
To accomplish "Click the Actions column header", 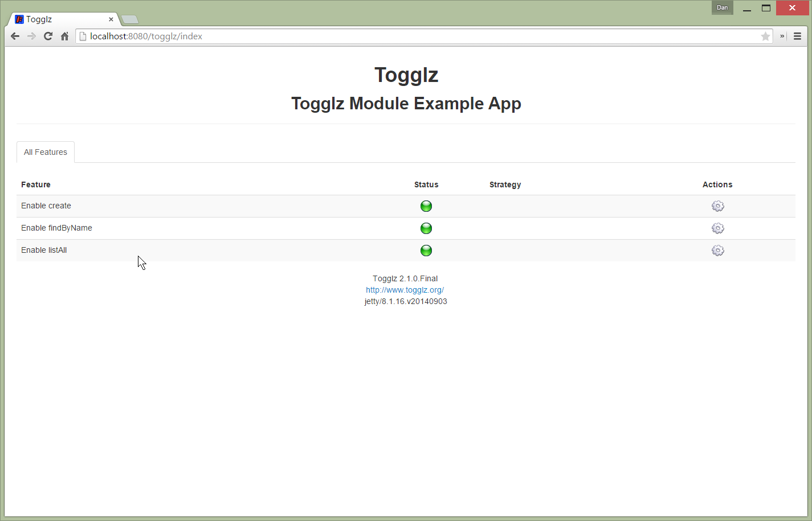I will (x=717, y=184).
